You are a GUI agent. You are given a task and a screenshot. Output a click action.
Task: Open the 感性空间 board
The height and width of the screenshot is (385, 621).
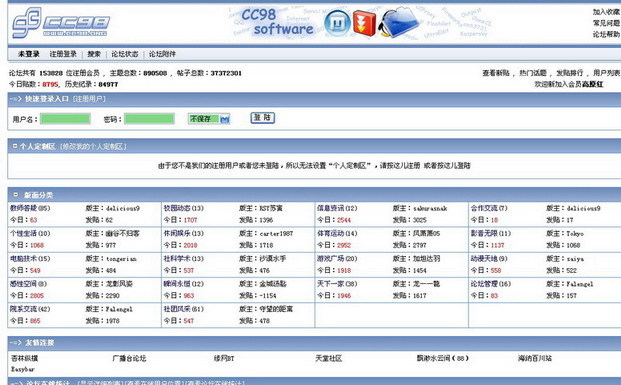pyautogui.click(x=23, y=284)
